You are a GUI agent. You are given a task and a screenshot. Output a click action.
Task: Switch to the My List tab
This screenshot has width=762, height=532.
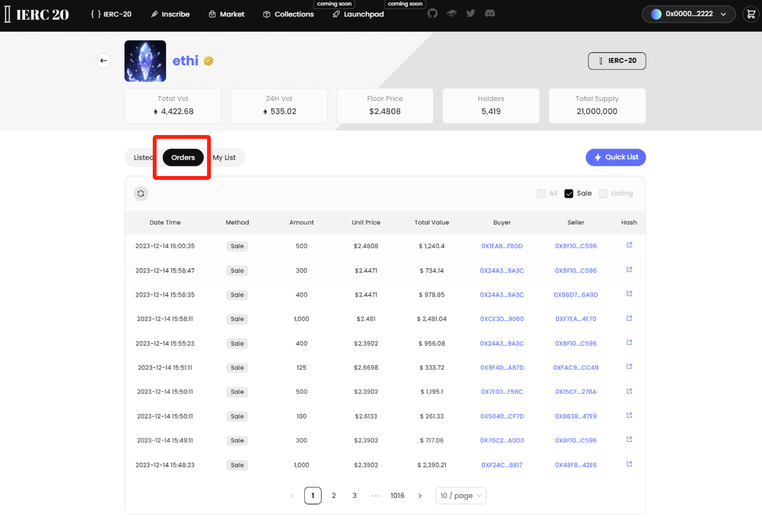tap(224, 158)
